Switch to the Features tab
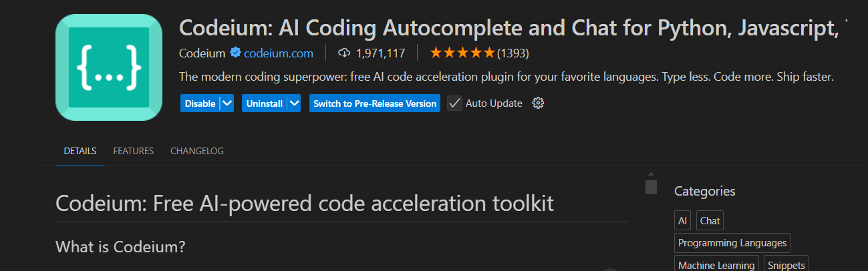Screen dimensions: 868x271 134,151
